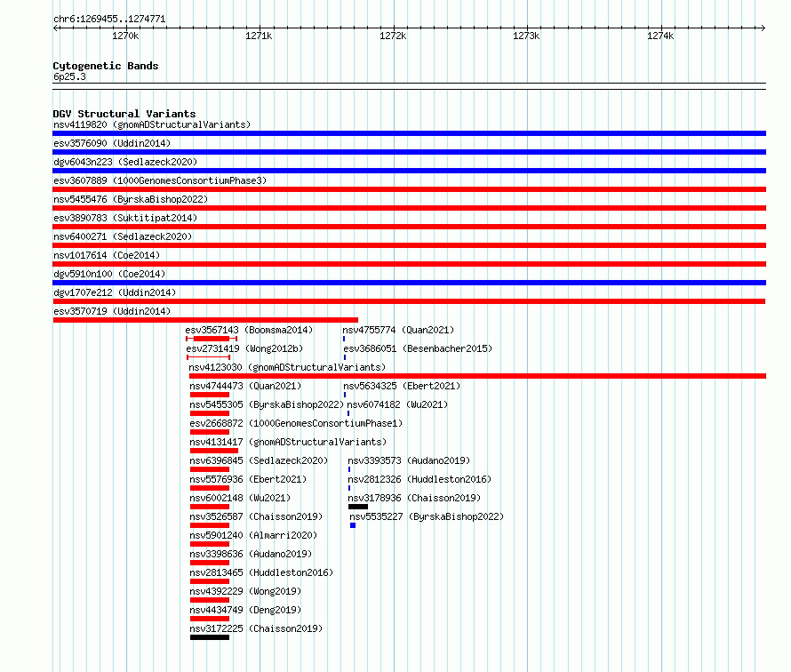Viewport: 791px width, 672px height.
Task: Click esv2731419 (Wong2012b) label
Action: [244, 348]
